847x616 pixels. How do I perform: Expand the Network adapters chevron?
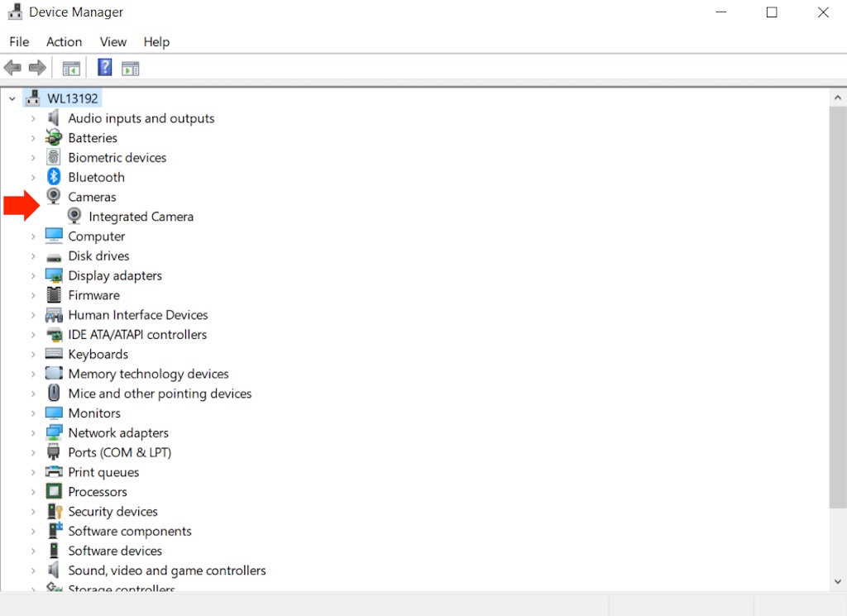[33, 432]
